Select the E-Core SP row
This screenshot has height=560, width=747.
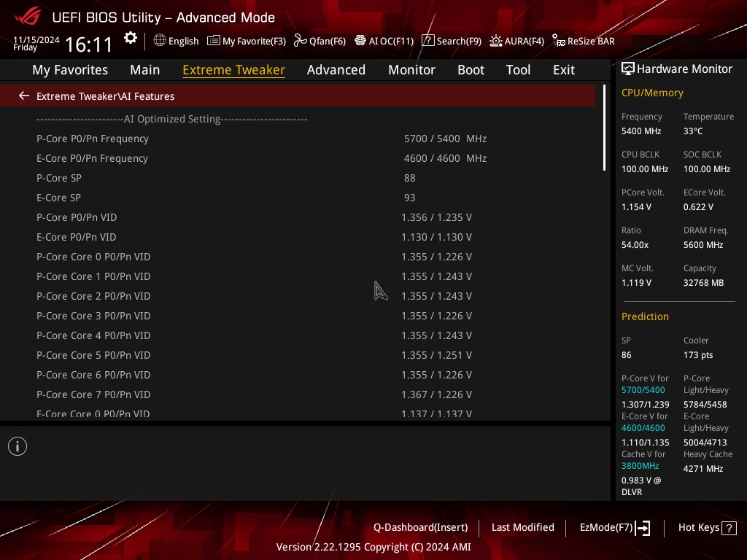pos(298,198)
